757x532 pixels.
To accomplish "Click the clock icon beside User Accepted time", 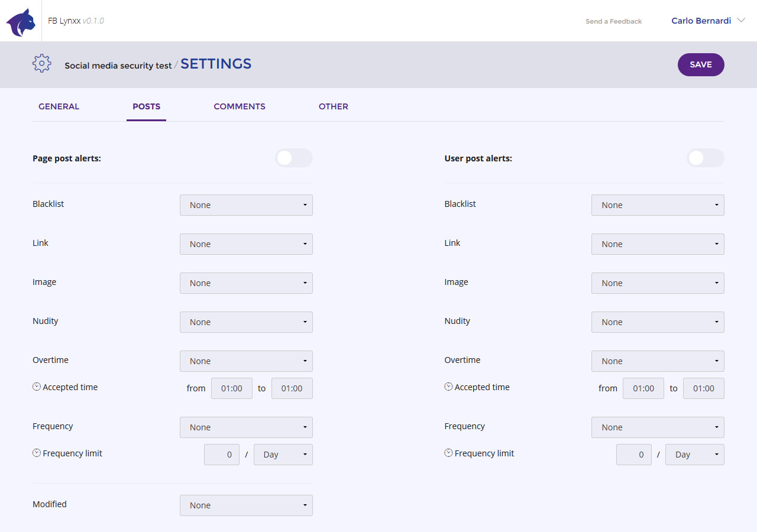I will point(448,387).
